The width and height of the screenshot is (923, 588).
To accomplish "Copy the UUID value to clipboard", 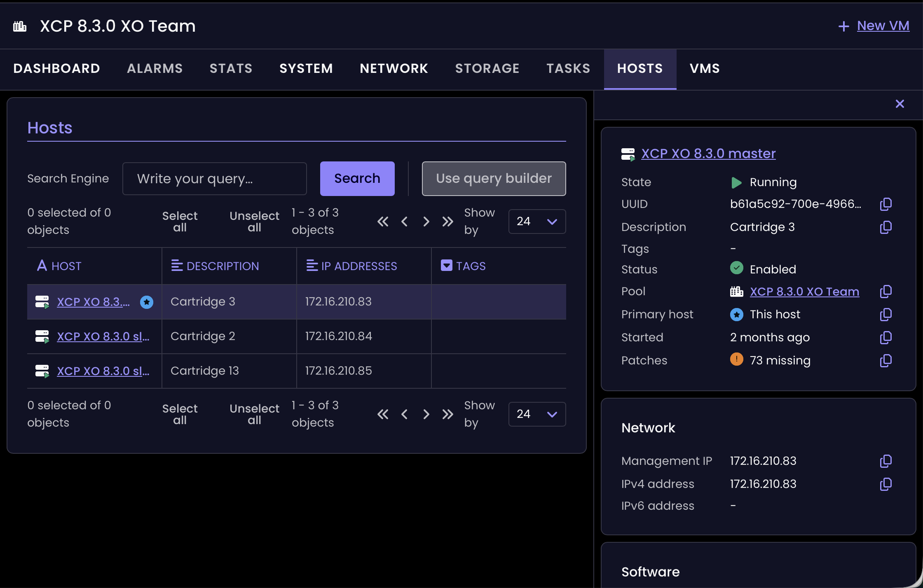I will click(886, 204).
